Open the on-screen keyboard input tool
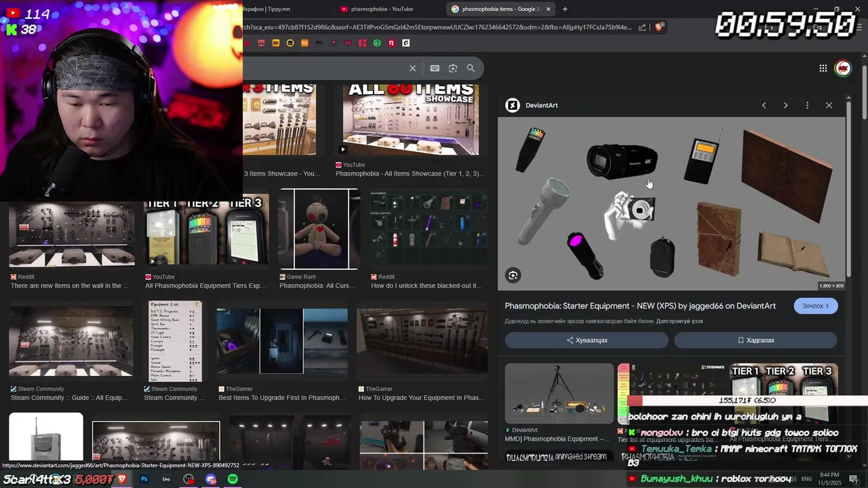The image size is (868, 488). pyautogui.click(x=435, y=68)
